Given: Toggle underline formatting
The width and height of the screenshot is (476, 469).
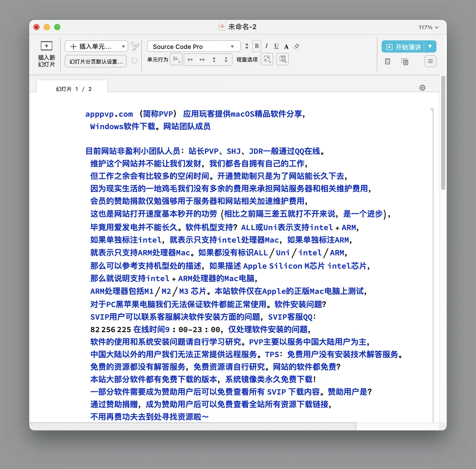Looking at the screenshot, I should coord(276,46).
